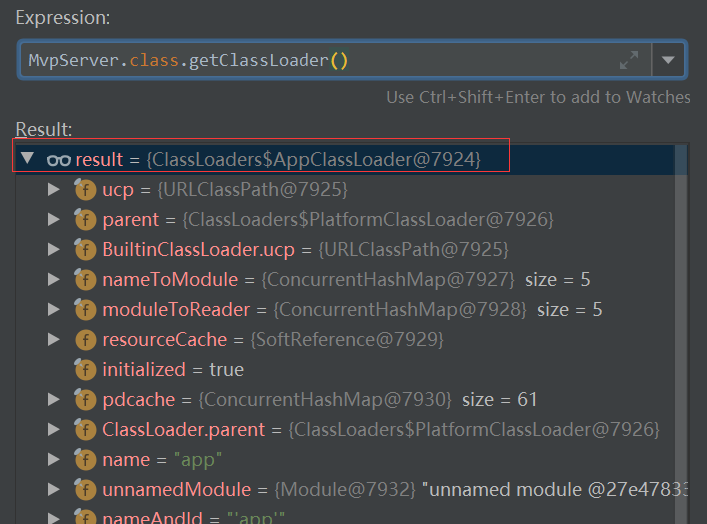Click the field icon beside ClassLoader.parent
Viewport: 707px width, 524px height.
point(85,430)
